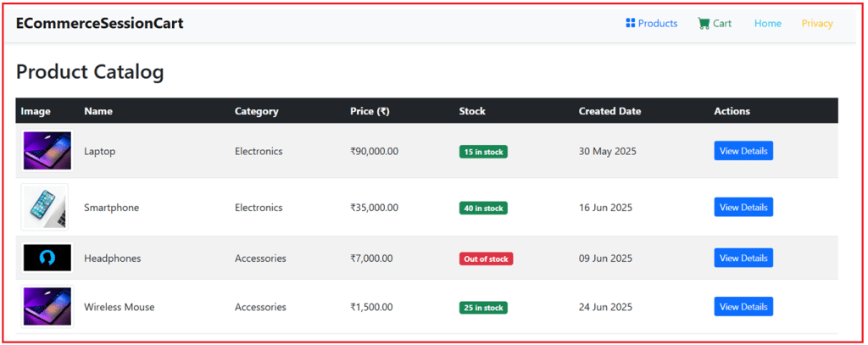View Details for the Smartphone
This screenshot has width=868, height=345.
(743, 207)
